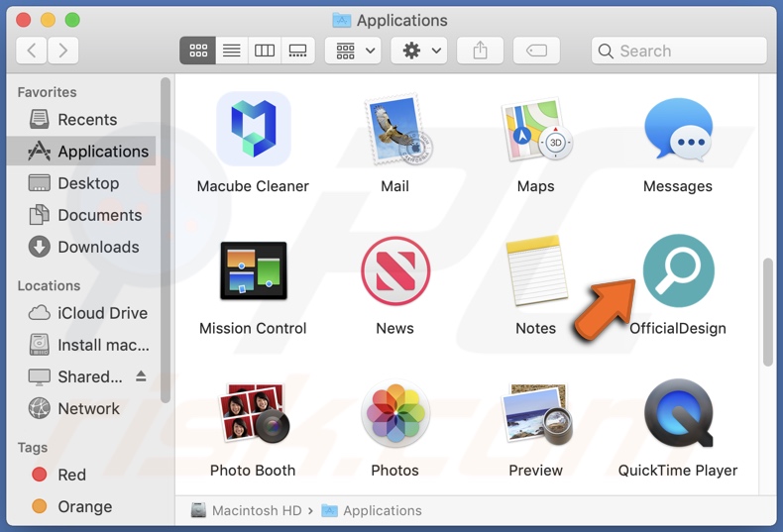Click the QuickTime Player name label

pyautogui.click(x=678, y=471)
